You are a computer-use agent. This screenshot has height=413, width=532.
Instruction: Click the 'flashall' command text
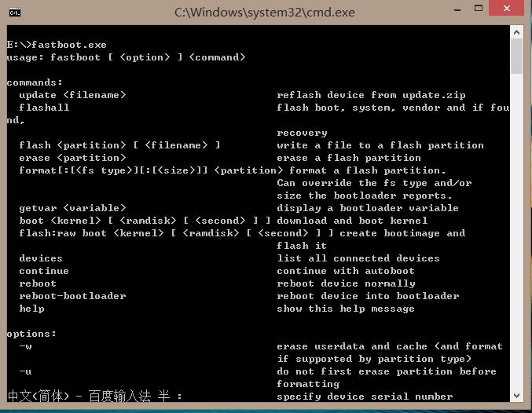[44, 108]
